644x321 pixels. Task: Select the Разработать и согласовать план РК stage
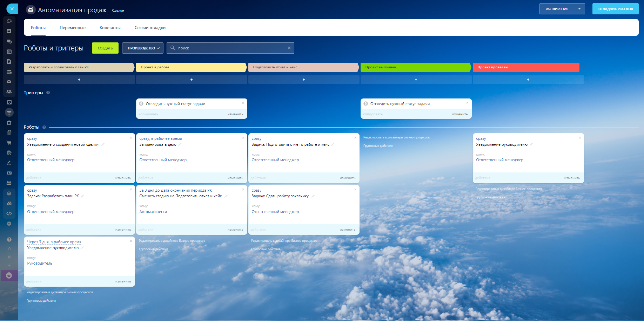click(79, 67)
